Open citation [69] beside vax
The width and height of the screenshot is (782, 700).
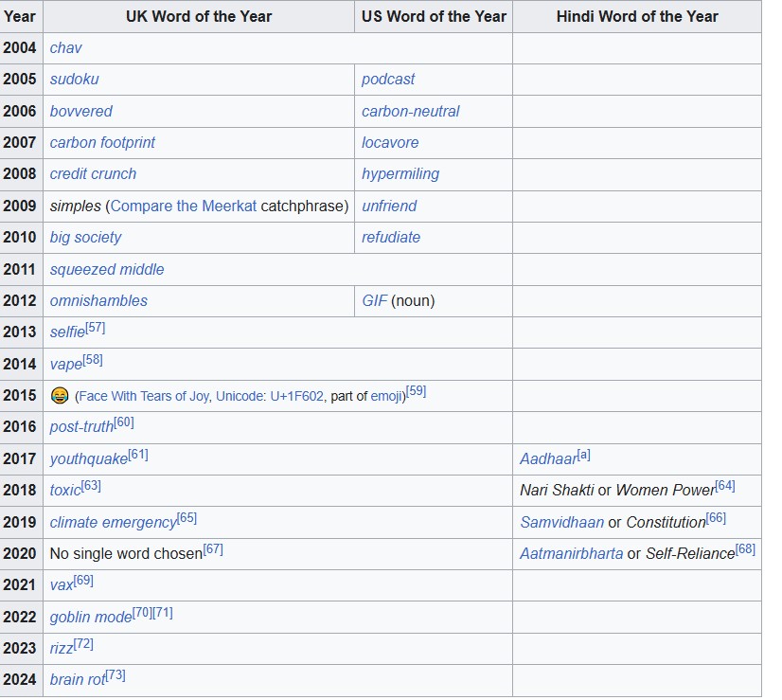83,581
